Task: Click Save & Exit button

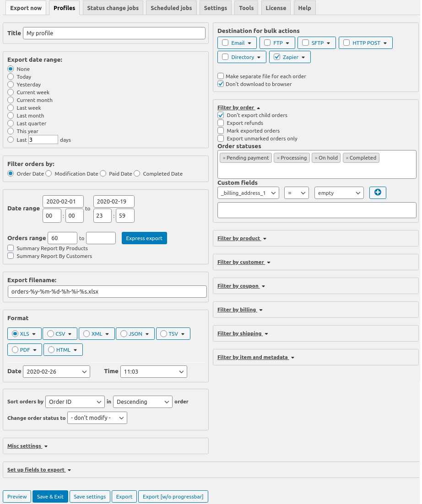Action: click(x=50, y=497)
